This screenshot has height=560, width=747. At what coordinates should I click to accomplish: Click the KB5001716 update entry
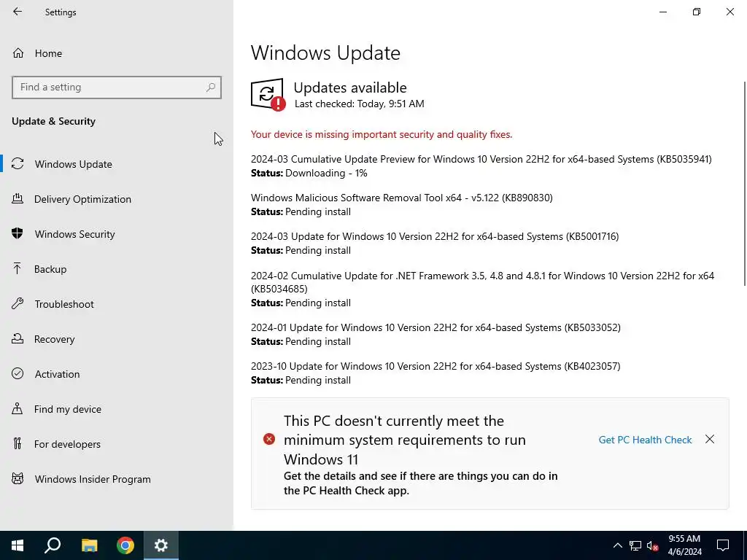(x=435, y=236)
